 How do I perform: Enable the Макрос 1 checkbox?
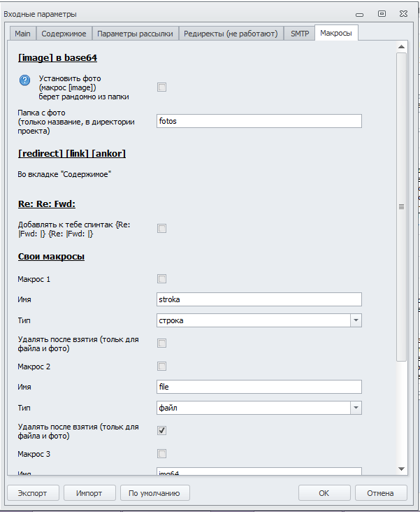click(162, 278)
